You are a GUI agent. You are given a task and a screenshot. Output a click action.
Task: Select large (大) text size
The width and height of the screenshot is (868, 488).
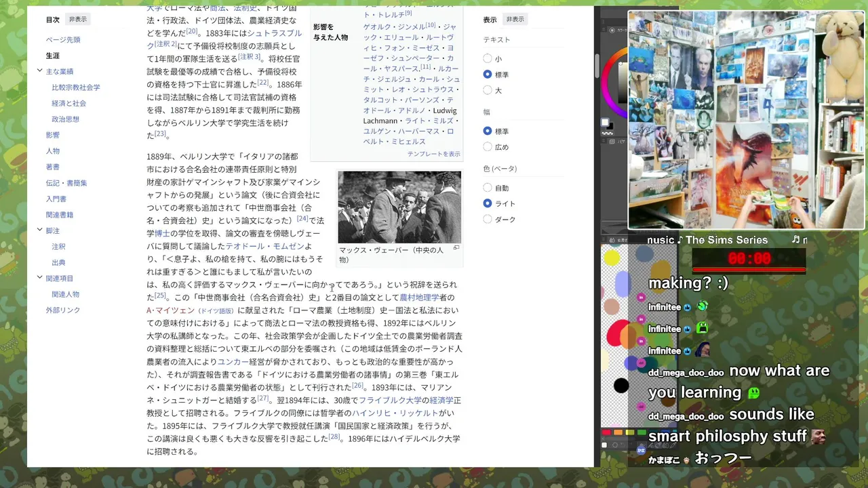(x=488, y=90)
